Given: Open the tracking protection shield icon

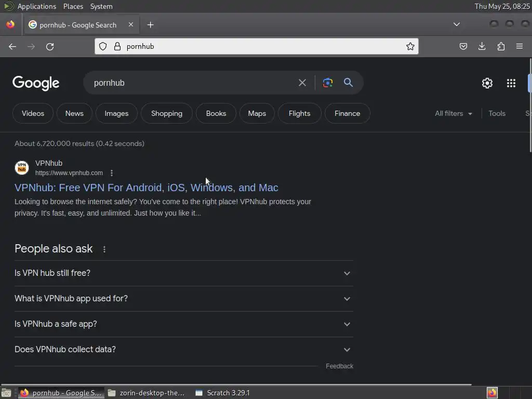Looking at the screenshot, I should [103, 46].
